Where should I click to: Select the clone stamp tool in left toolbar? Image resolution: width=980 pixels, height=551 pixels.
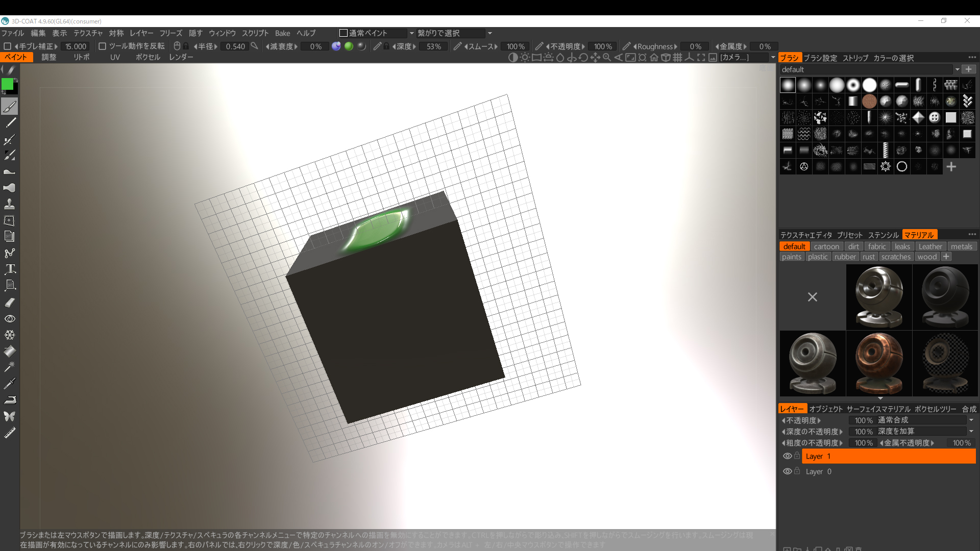tap(9, 204)
